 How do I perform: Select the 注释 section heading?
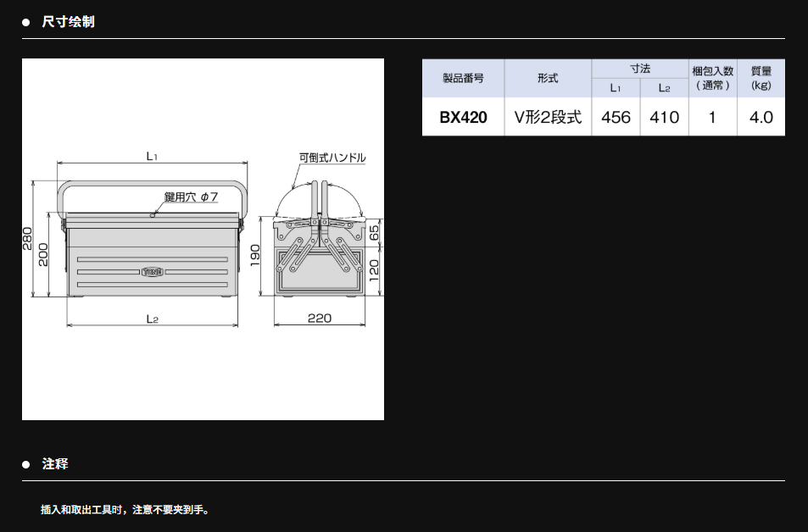55,464
